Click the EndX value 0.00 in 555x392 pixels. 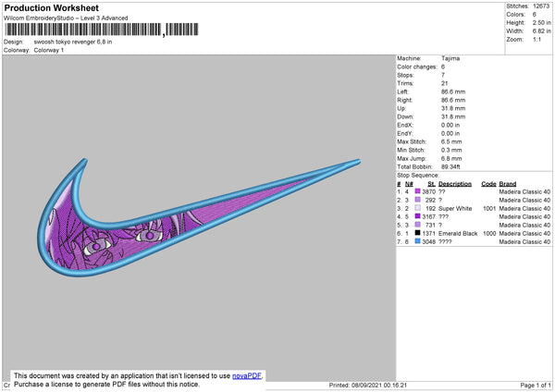450,125
